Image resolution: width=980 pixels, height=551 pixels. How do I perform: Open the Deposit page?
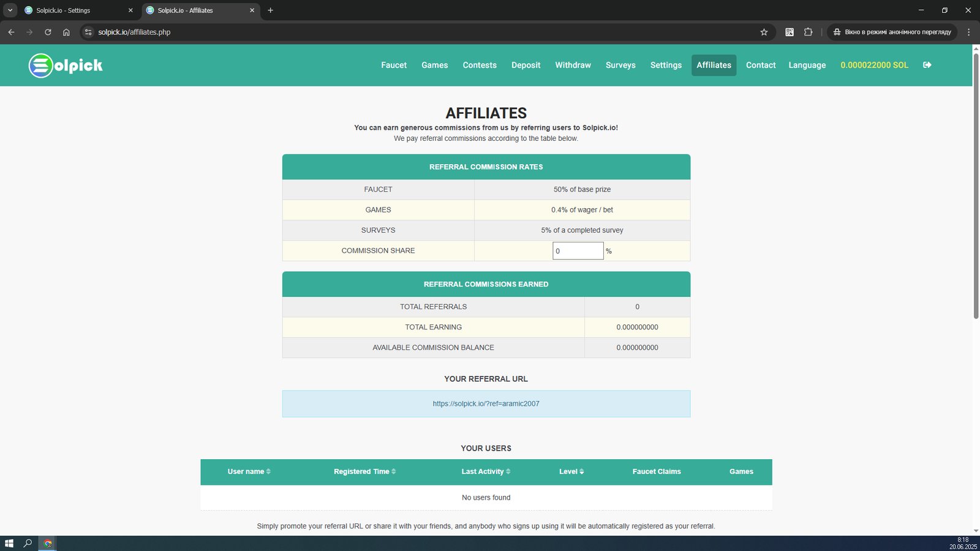coord(526,65)
